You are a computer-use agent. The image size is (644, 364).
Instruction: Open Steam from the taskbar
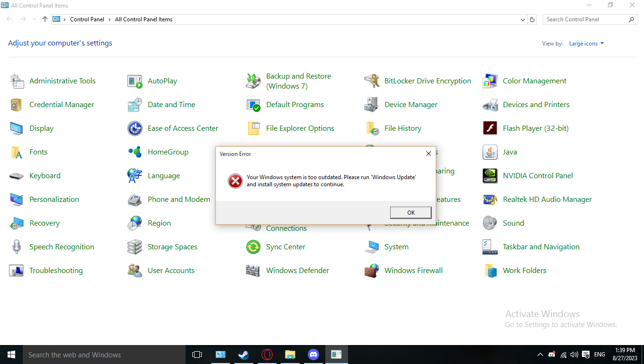[x=244, y=355]
